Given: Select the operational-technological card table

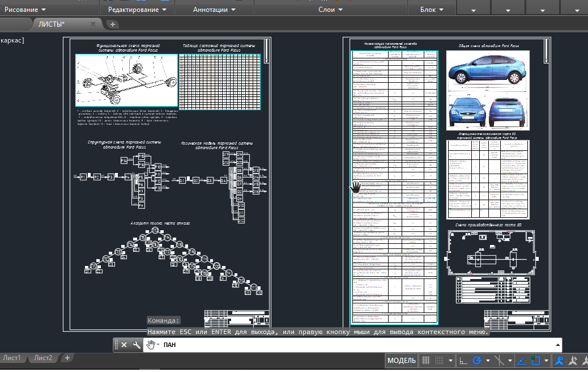Looking at the screenshot, I should click(488, 179).
